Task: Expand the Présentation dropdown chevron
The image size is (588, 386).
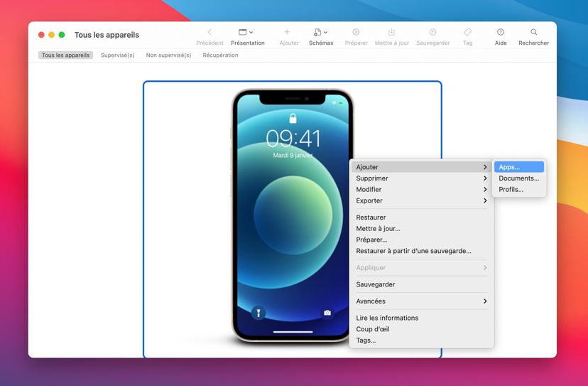Action: pyautogui.click(x=251, y=33)
